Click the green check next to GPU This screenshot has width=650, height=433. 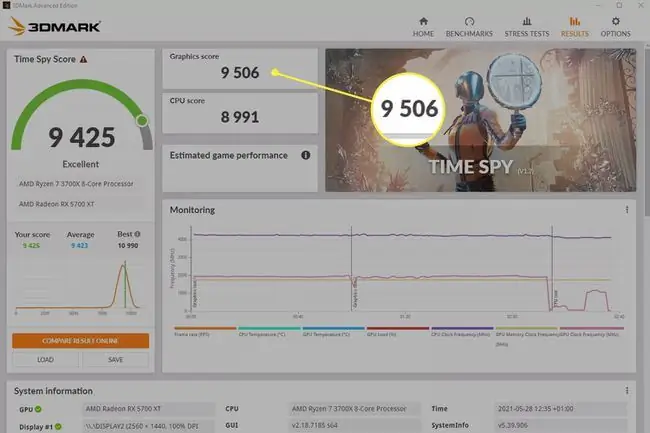(38, 409)
